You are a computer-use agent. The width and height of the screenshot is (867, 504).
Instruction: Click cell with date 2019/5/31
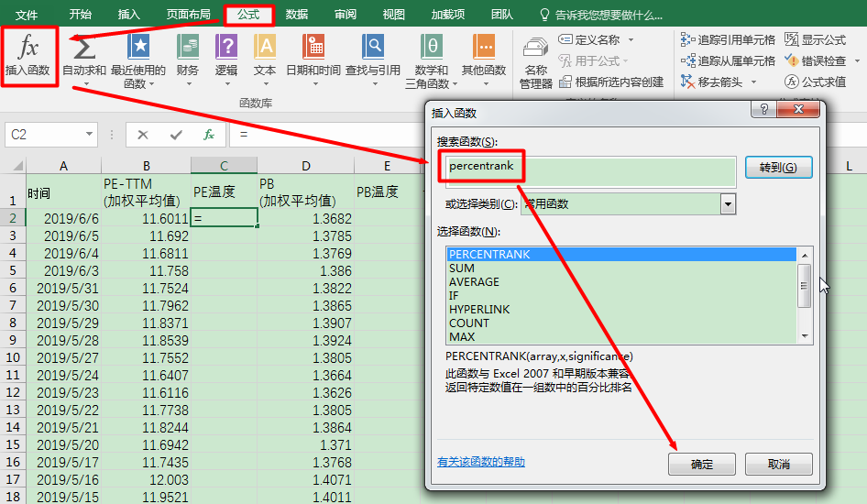(63, 288)
